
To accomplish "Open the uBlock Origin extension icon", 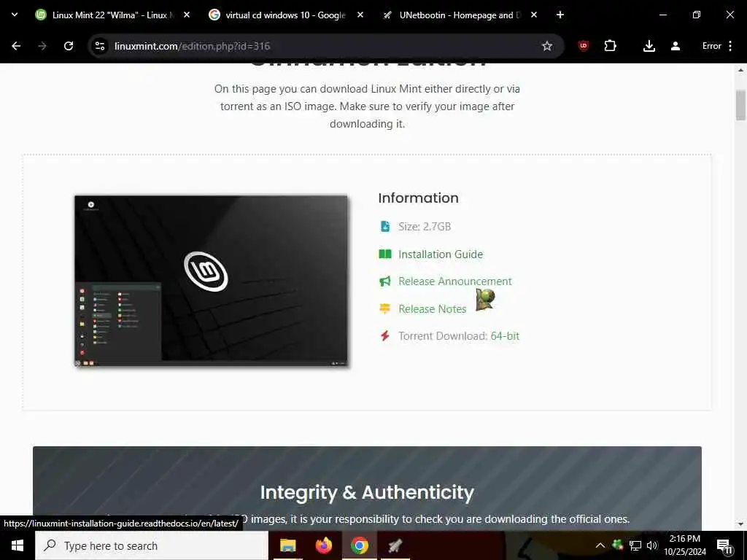I will [583, 46].
